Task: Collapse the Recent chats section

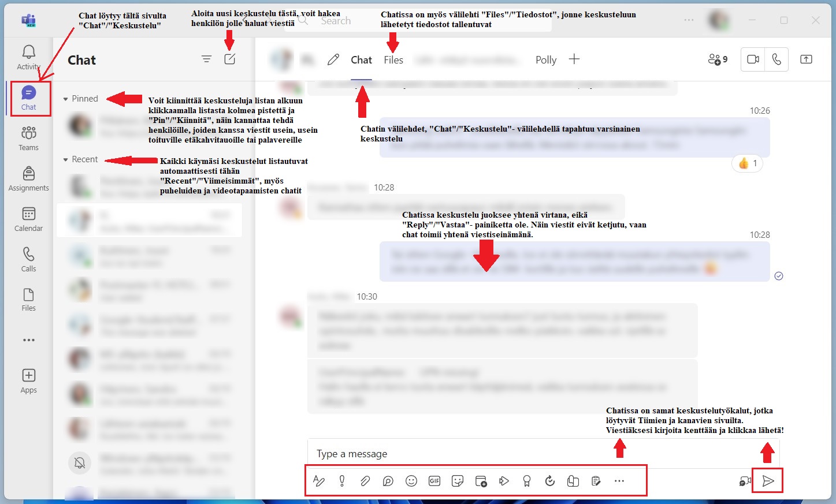Action: [x=66, y=160]
